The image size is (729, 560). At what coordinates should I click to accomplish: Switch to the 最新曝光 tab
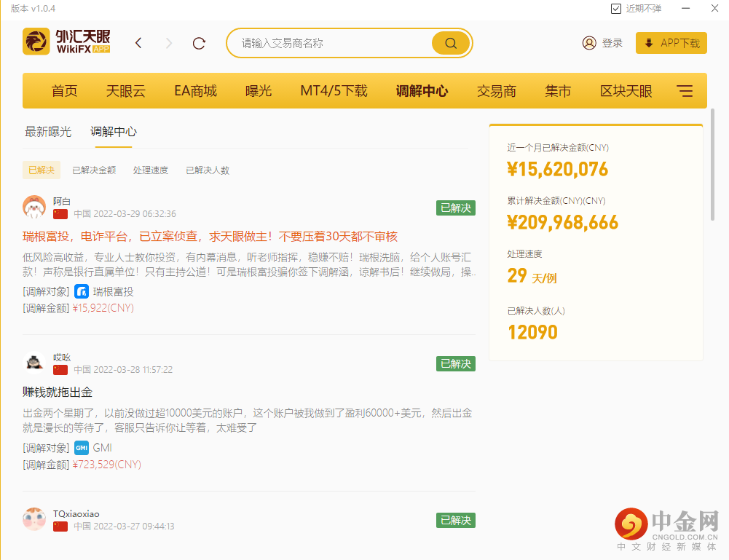pyautogui.click(x=48, y=132)
